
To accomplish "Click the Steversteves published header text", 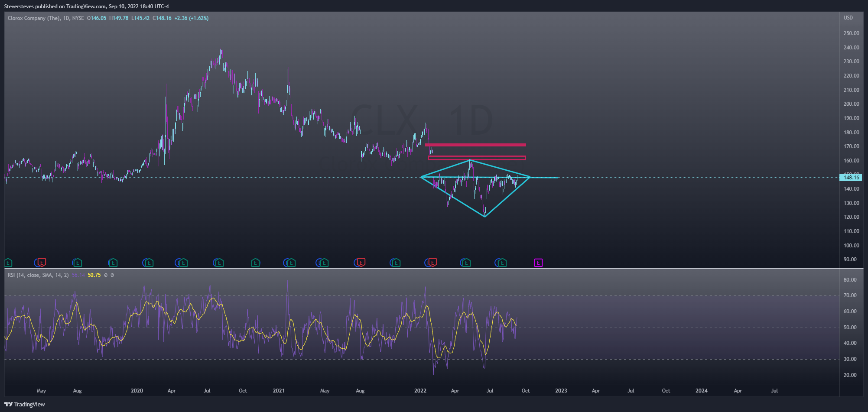I will tap(87, 6).
